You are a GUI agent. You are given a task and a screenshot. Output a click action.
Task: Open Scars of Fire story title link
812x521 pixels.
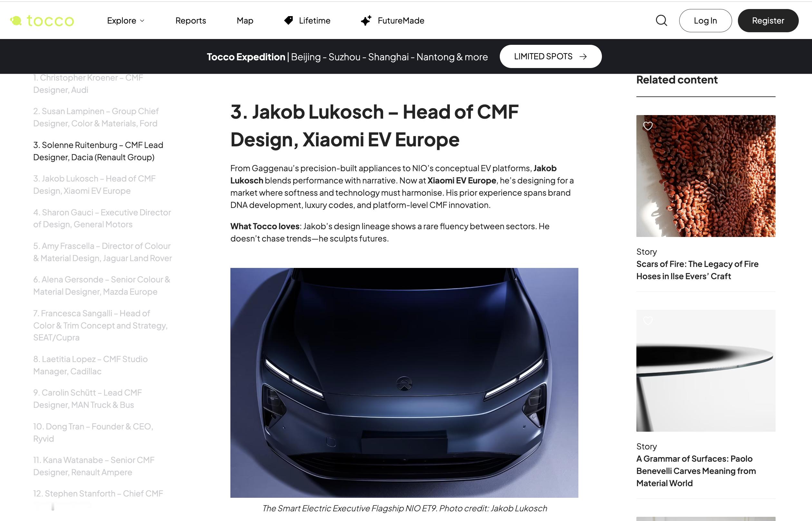pos(697,270)
